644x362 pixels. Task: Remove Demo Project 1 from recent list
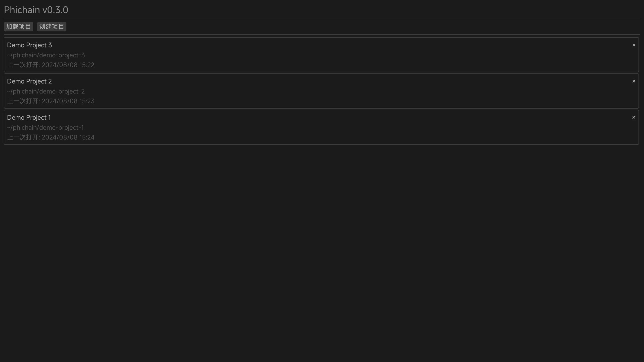pyautogui.click(x=634, y=117)
